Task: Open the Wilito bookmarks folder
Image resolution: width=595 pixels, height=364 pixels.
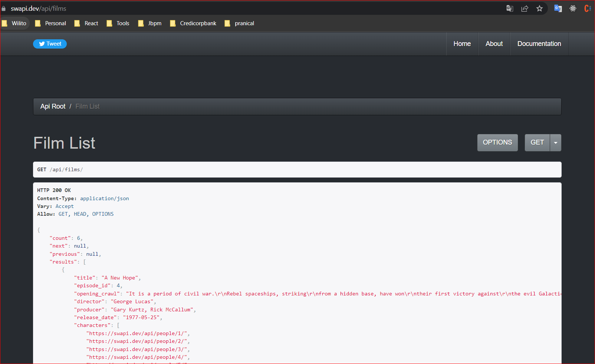Action: (x=14, y=23)
